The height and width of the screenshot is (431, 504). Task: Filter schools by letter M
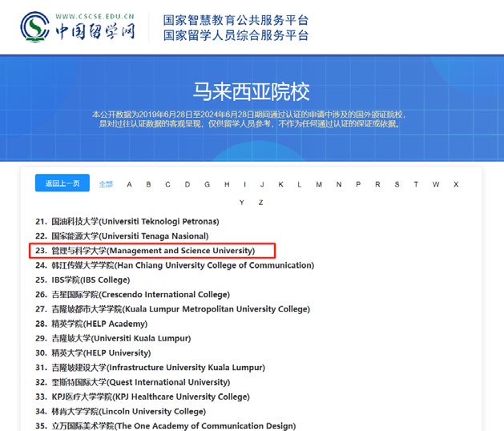coord(318,184)
